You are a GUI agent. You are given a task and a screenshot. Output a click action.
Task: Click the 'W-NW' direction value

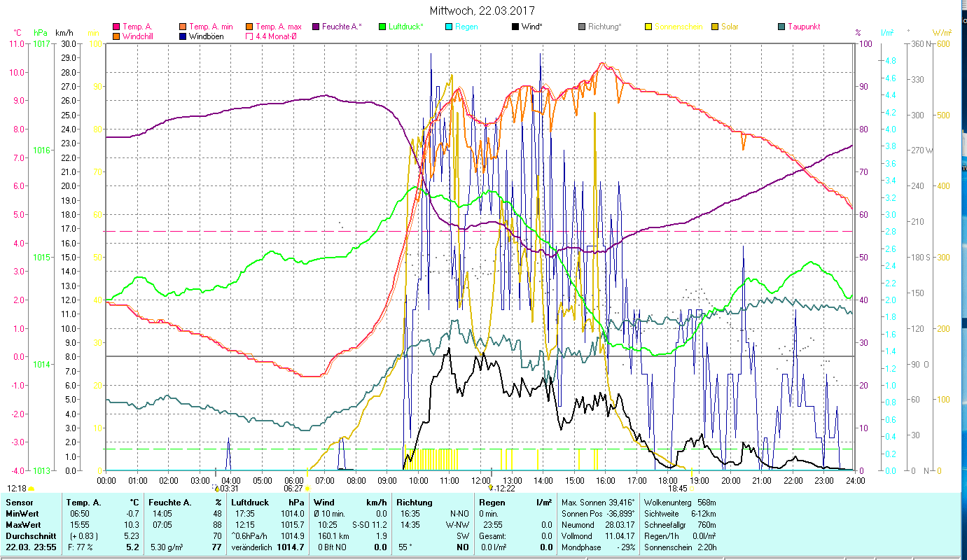(459, 525)
